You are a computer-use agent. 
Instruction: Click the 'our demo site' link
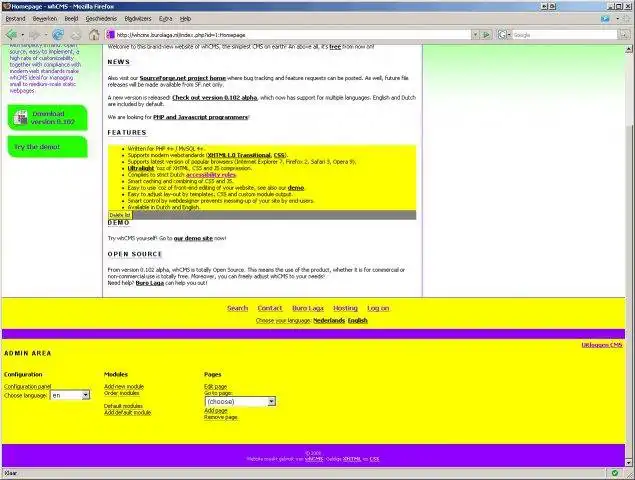(x=193, y=238)
